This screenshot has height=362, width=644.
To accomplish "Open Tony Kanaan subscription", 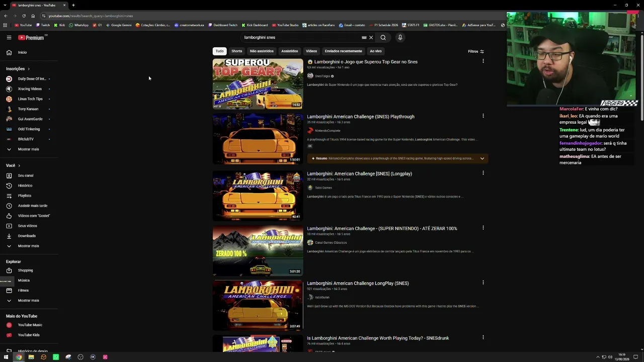I will click(x=28, y=109).
